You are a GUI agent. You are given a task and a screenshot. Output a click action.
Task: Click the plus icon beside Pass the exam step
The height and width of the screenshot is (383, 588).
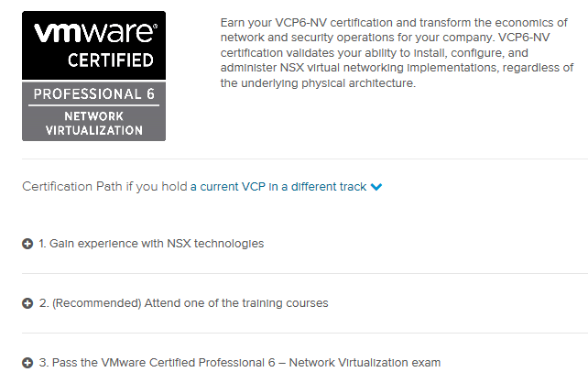[27, 363]
